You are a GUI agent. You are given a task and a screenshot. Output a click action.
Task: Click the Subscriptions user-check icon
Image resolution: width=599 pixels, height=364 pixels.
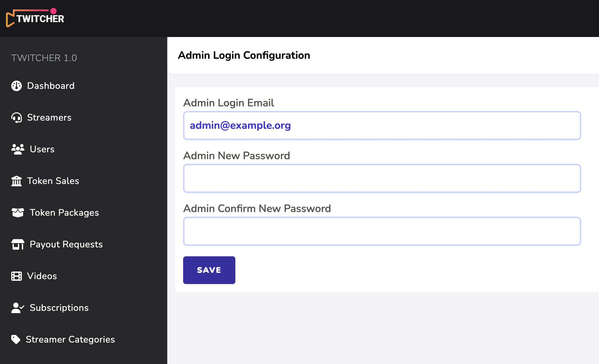coord(18,308)
